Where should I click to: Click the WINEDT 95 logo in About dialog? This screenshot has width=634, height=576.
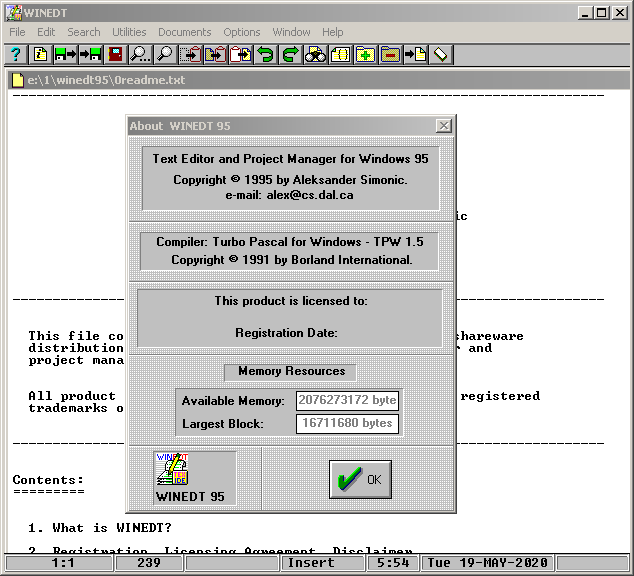(x=173, y=469)
